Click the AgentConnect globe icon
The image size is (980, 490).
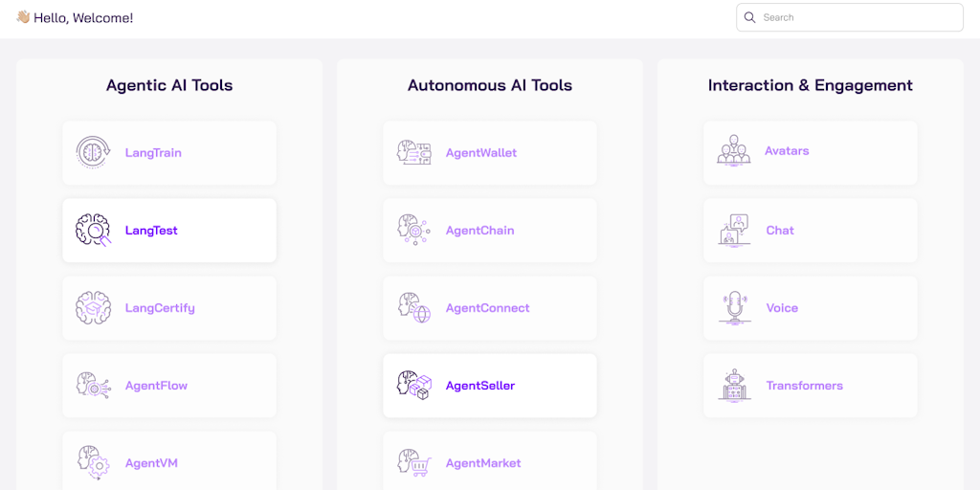[x=414, y=308]
